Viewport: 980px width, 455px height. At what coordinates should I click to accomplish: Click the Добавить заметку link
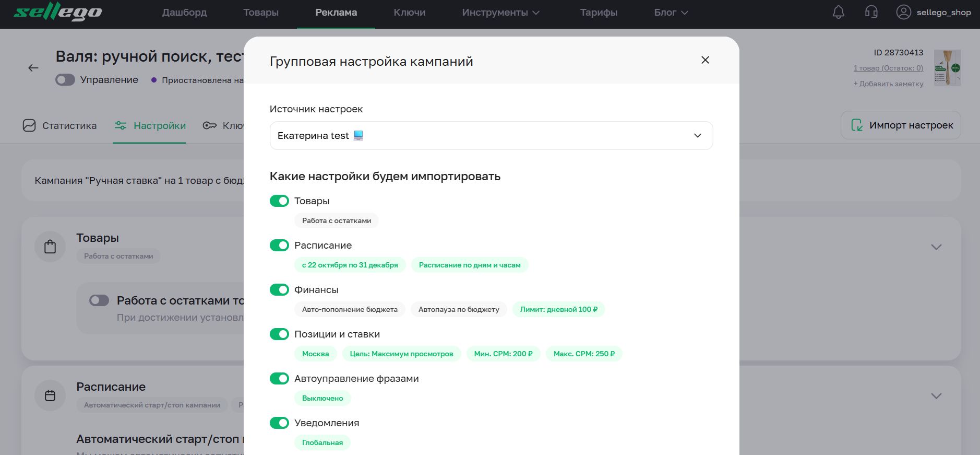coord(888,84)
